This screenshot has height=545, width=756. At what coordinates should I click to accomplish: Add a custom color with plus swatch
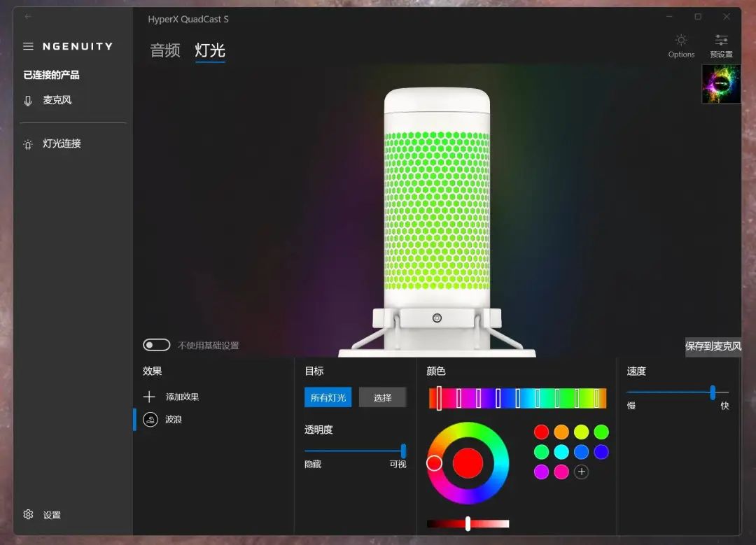click(582, 472)
